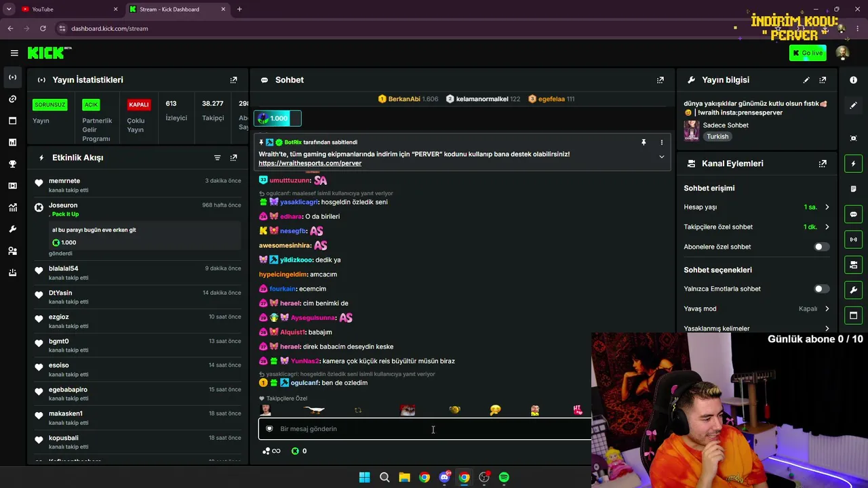Screen dimensions: 868x488
Task: Open Spotify from the taskbar
Action: coord(504,478)
